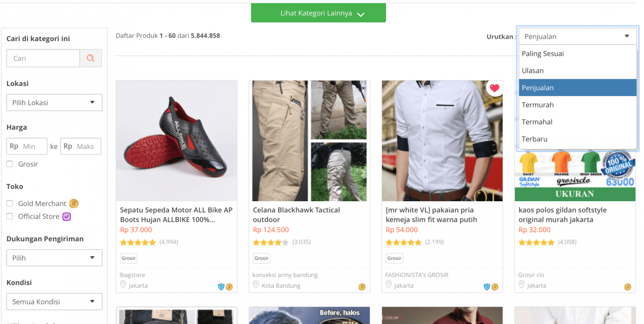Click the (4.994) review count
This screenshot has height=324, width=644.
(169, 242)
